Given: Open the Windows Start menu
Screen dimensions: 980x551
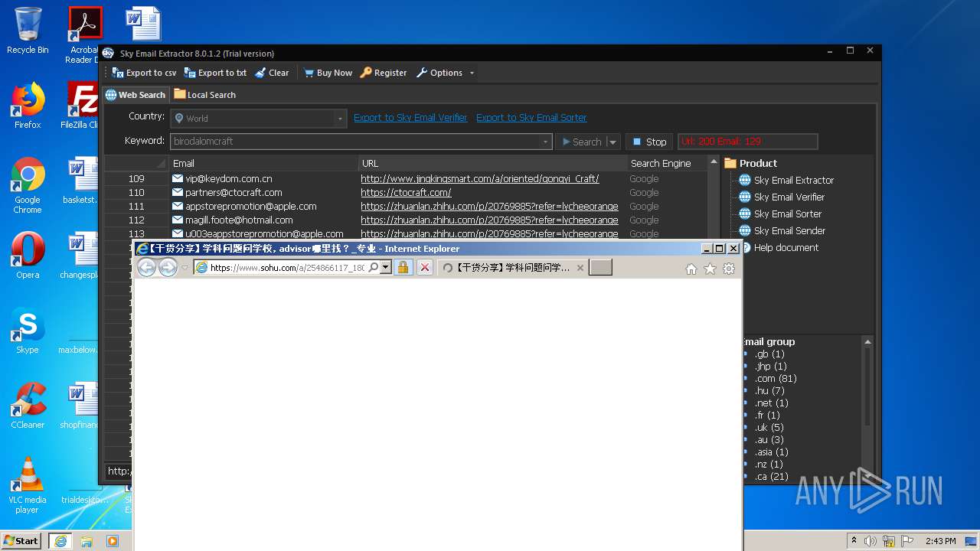Looking at the screenshot, I should point(21,541).
